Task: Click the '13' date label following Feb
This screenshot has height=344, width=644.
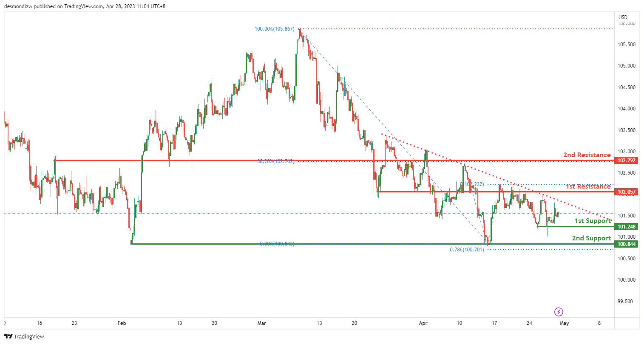Action: click(x=179, y=323)
